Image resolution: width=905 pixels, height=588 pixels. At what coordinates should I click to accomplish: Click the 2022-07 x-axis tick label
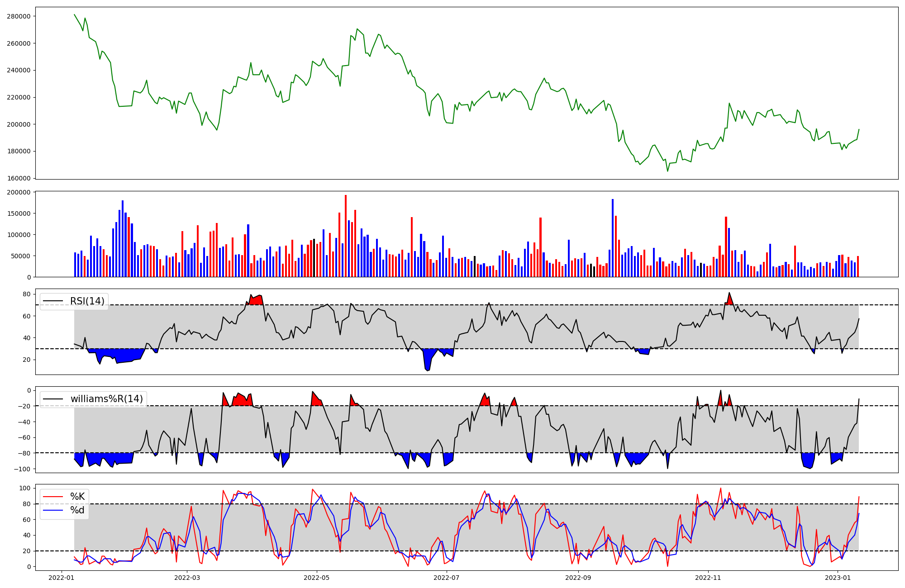pos(447,578)
